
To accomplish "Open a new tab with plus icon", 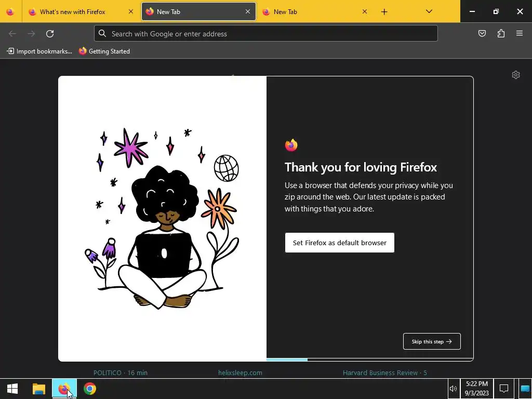I will click(x=384, y=12).
